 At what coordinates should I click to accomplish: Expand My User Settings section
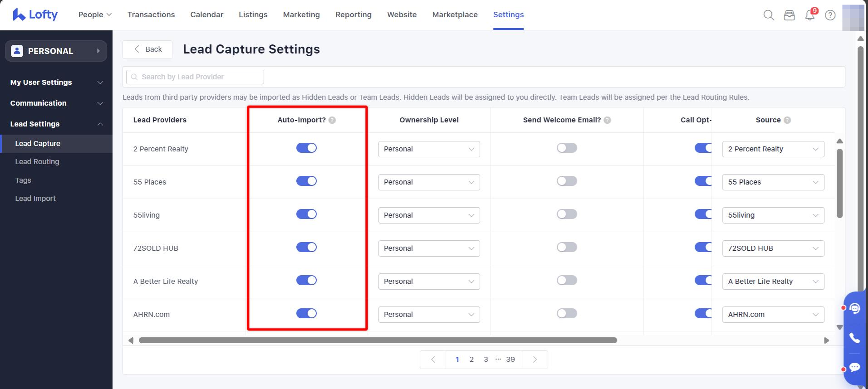[x=56, y=82]
